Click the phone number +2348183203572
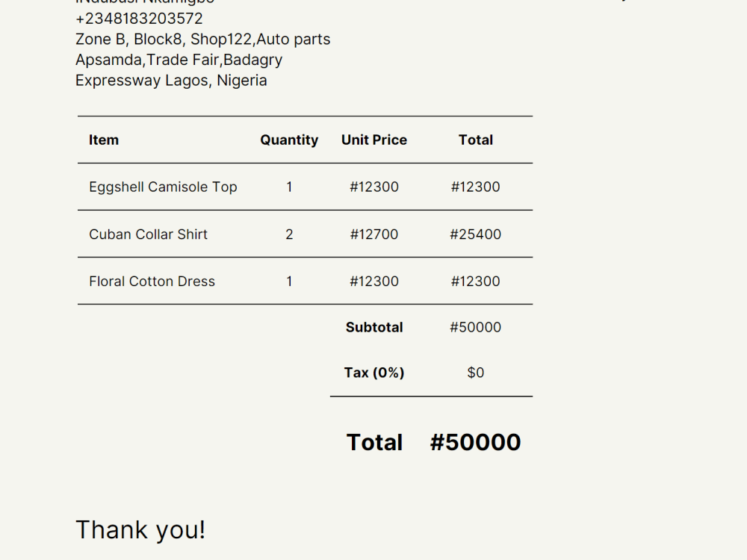This screenshot has height=560, width=747. point(139,19)
